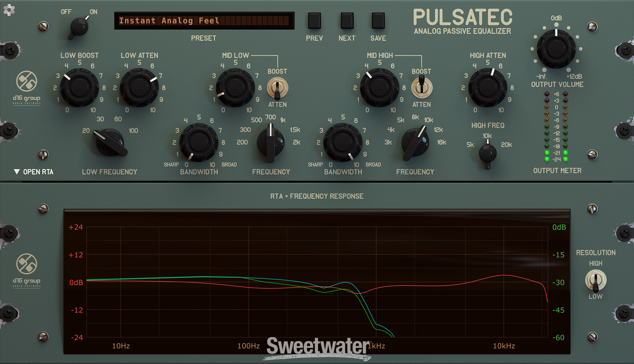The width and height of the screenshot is (634, 364).
Task: Click the Mid Low Bandwidth knob
Action: pos(199,142)
